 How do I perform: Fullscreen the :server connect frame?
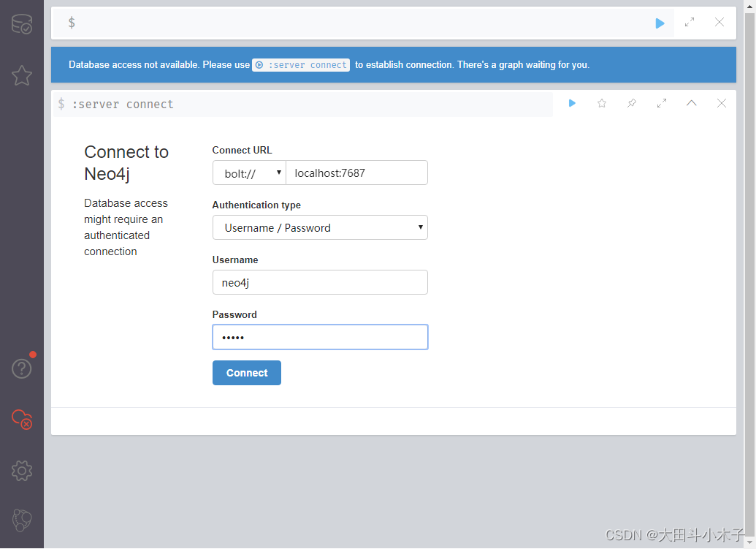point(662,103)
